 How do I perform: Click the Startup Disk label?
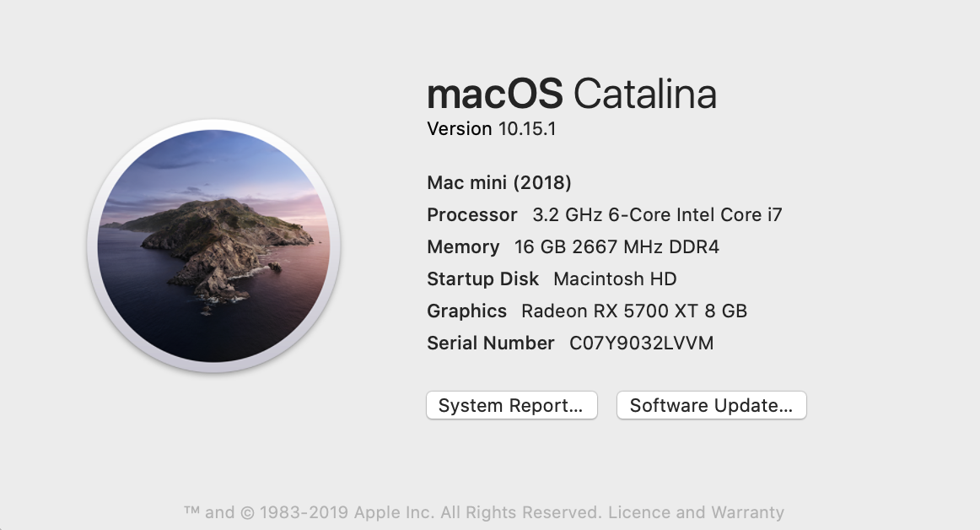click(482, 279)
